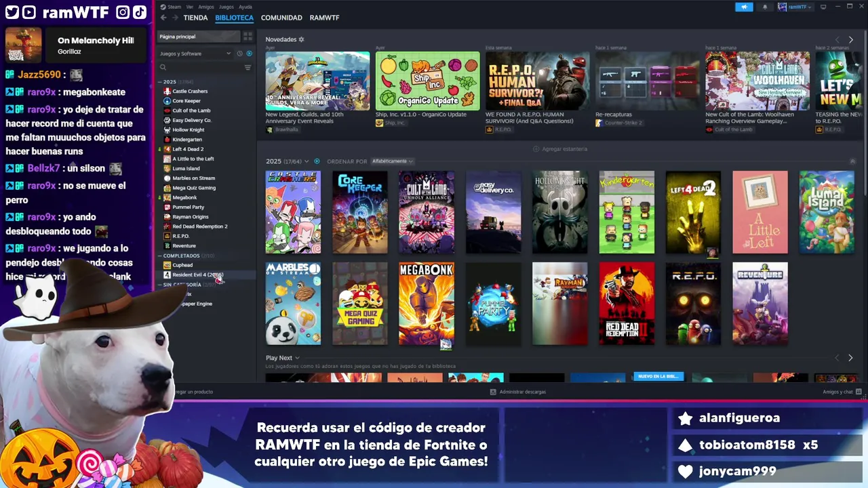
Task: Click previous arrow in Play Next section
Action: pyautogui.click(x=837, y=358)
